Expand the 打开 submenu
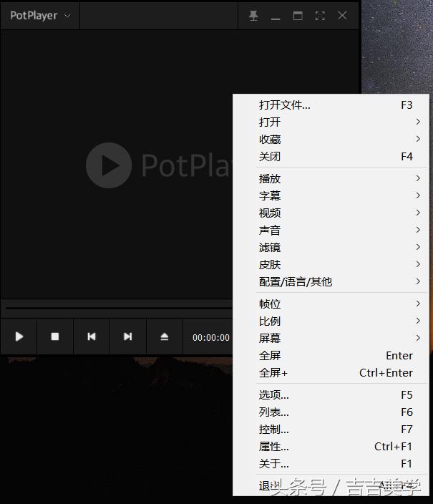Image resolution: width=433 pixels, height=504 pixels. [331, 122]
